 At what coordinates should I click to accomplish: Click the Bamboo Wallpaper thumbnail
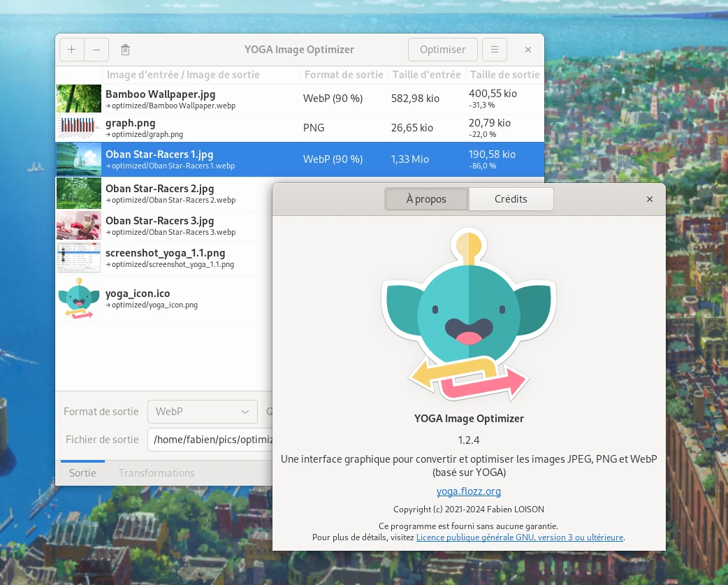click(79, 99)
